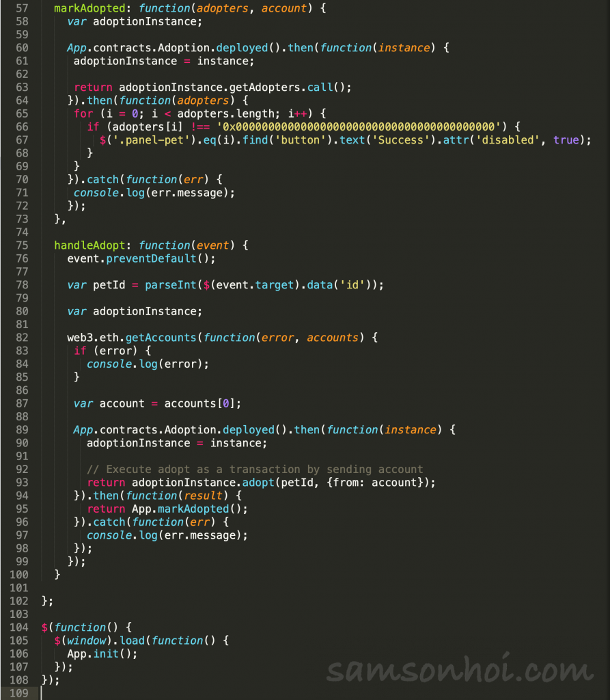Screen dimensions: 610x700
Task: Click 'petId' variable on line 78
Action: tap(109, 285)
